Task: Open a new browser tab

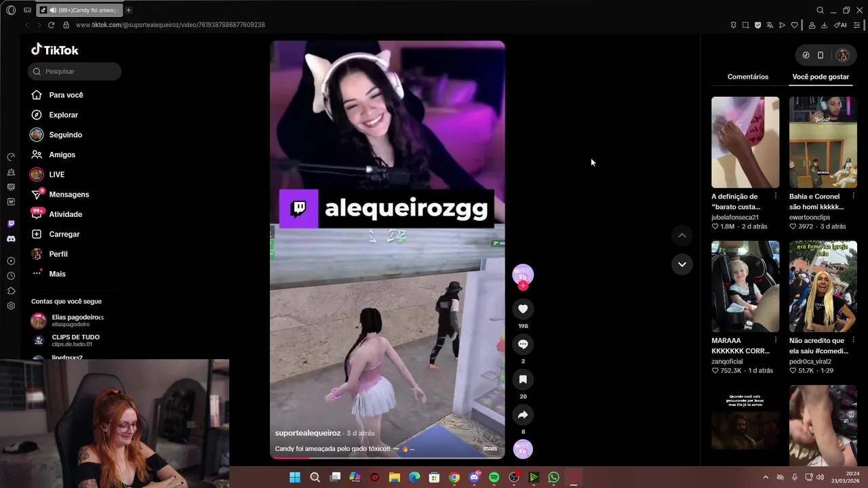Action: [x=128, y=10]
